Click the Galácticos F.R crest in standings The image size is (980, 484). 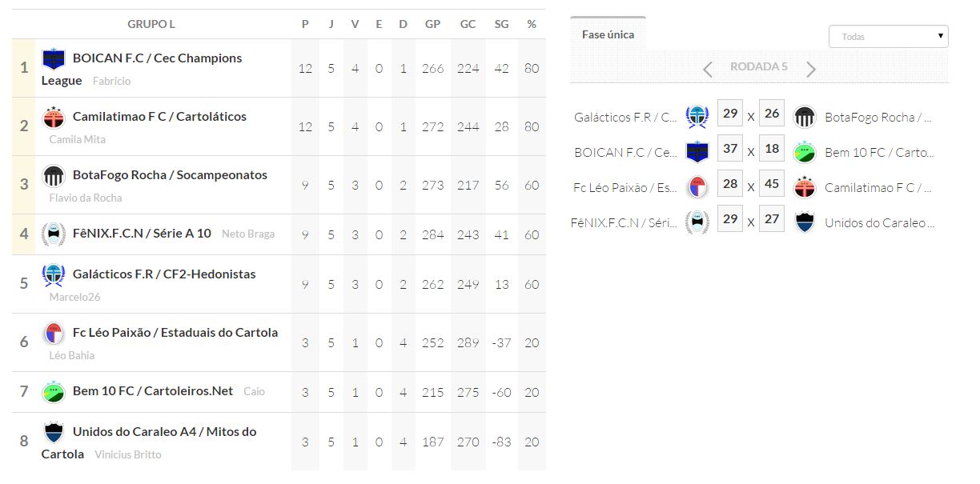pos(54,275)
